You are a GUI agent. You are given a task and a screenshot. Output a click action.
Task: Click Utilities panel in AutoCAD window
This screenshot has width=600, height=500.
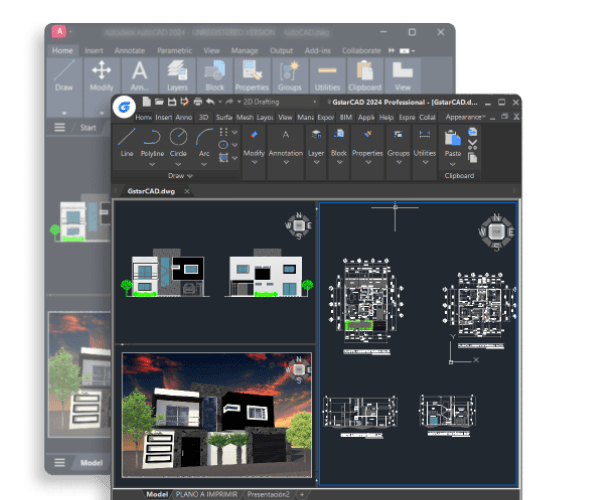point(328,76)
